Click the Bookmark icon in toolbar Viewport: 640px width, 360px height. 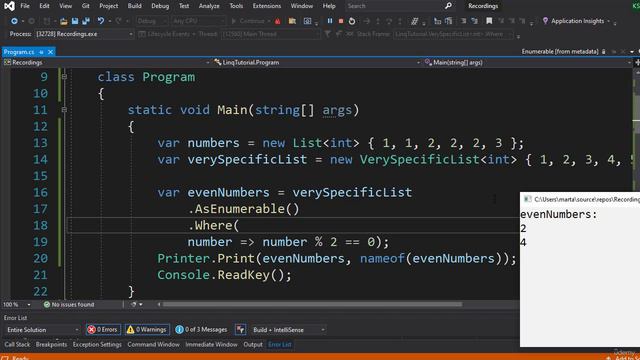pos(489,21)
